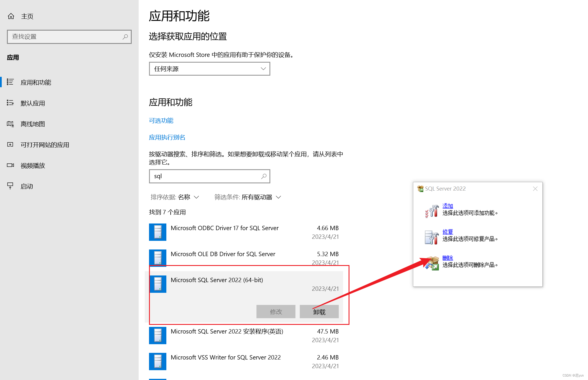Click the 默认应用 sidebar icon
This screenshot has height=380, width=588.
(10, 103)
